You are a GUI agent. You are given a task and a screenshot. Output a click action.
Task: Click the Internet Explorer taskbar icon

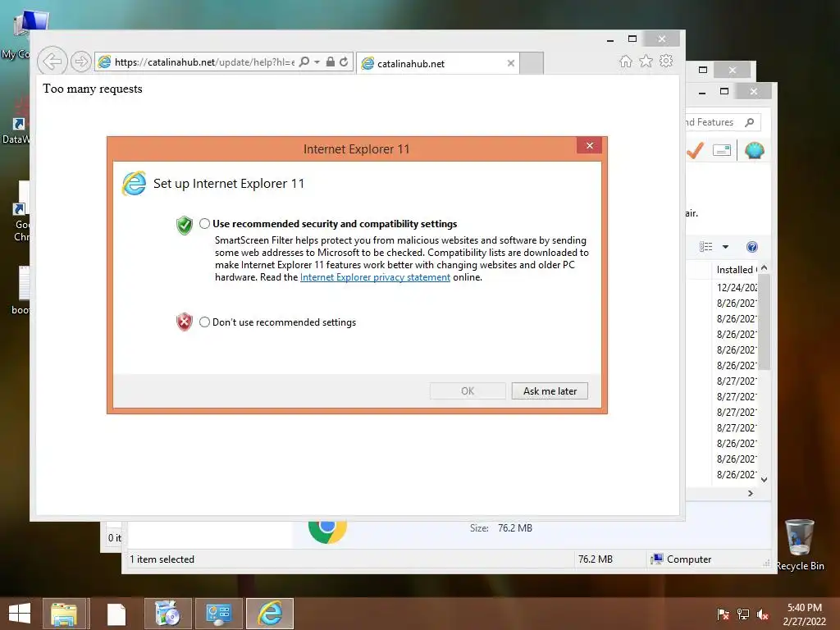tap(269, 614)
